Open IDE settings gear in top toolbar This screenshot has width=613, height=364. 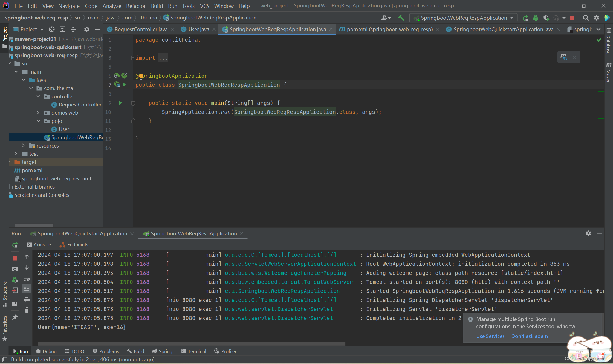point(597,18)
